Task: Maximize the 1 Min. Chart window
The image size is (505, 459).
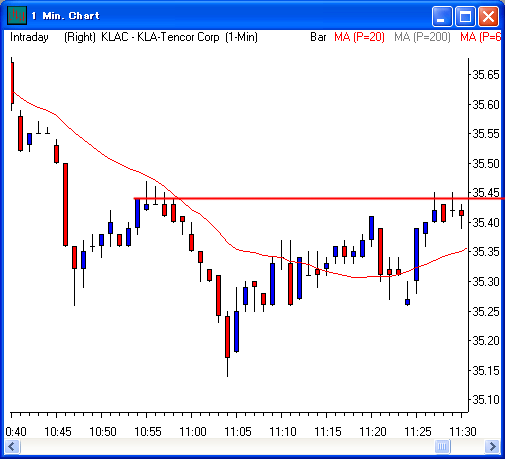Action: tap(465, 16)
